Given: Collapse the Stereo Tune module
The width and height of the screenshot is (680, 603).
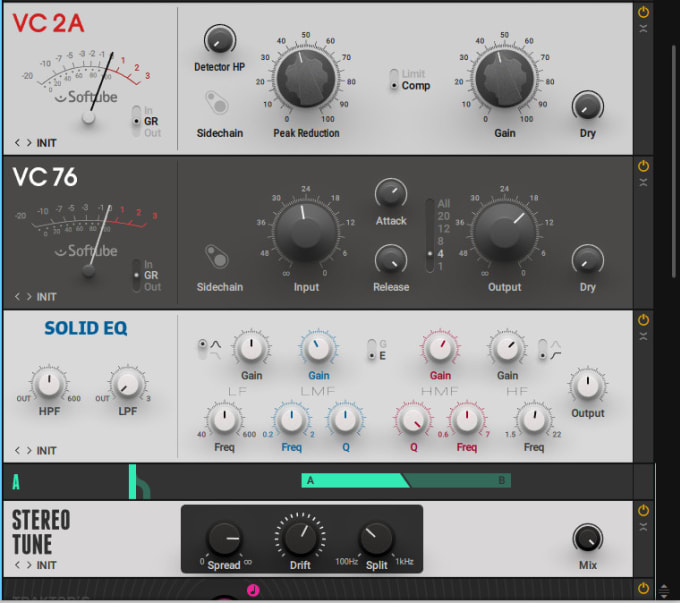Looking at the screenshot, I should [643, 527].
